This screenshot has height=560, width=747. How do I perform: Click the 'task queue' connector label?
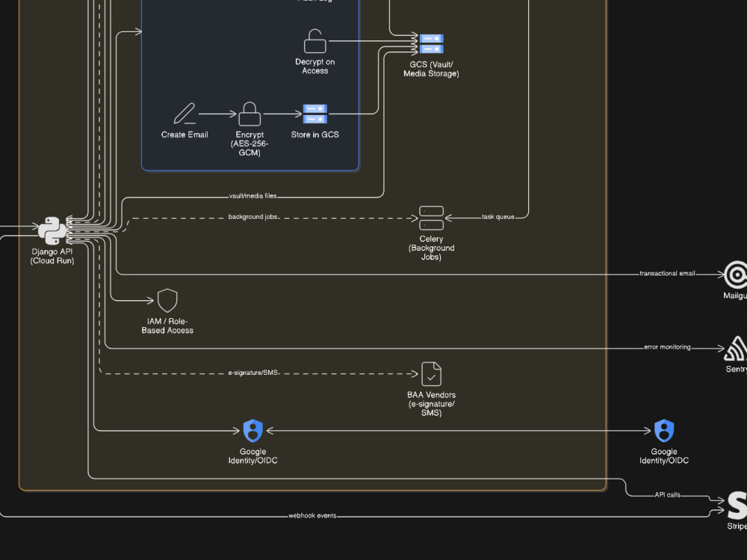coord(498,217)
